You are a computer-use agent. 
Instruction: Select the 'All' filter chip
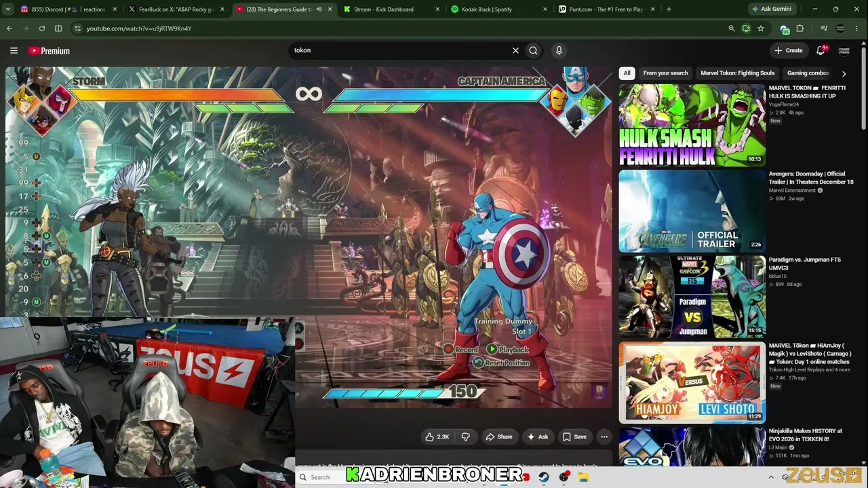coord(627,73)
